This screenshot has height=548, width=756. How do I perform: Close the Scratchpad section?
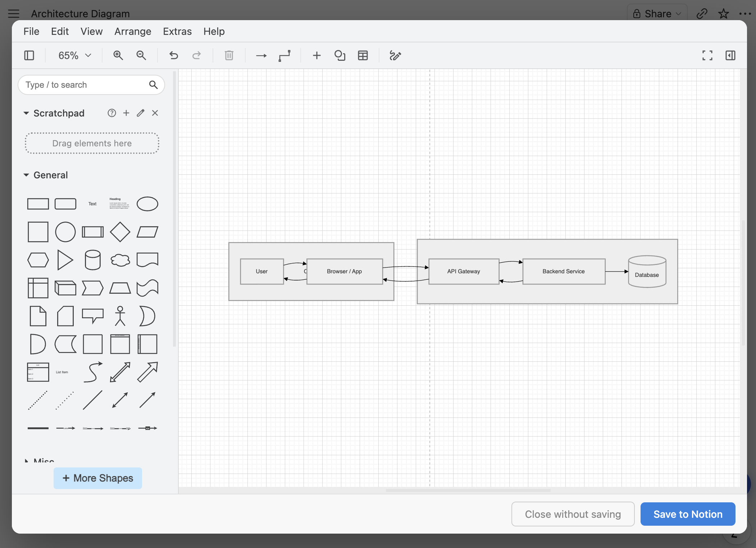click(155, 113)
